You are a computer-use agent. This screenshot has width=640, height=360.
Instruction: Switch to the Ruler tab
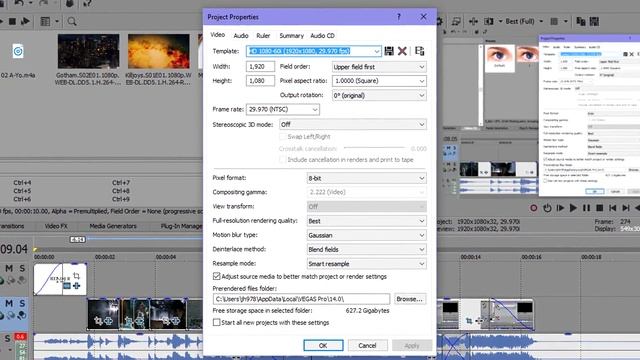point(263,36)
